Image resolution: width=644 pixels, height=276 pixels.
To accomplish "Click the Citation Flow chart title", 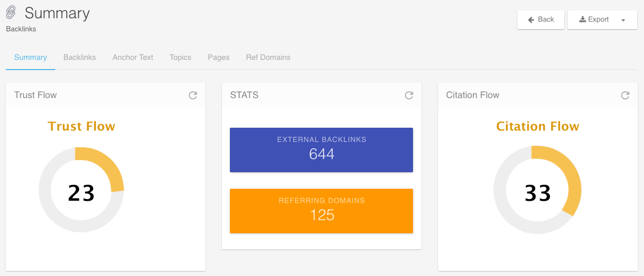I will coord(538,126).
